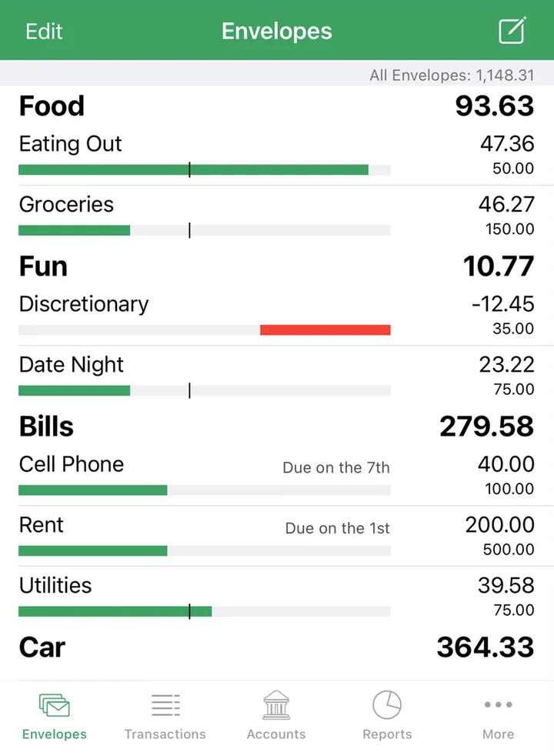The width and height of the screenshot is (554, 756).
Task: Open the Discretionary envelope
Action: point(277,316)
